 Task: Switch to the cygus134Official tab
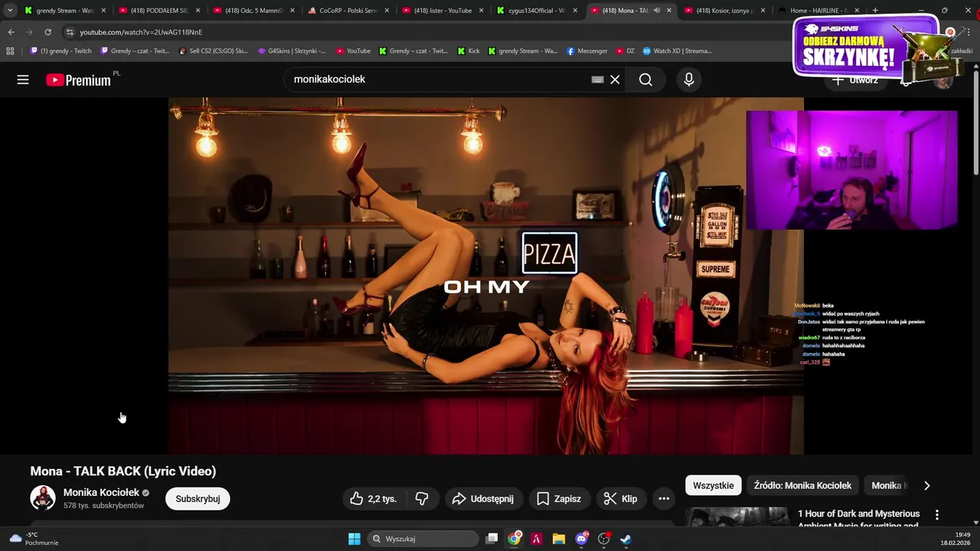pos(537,11)
